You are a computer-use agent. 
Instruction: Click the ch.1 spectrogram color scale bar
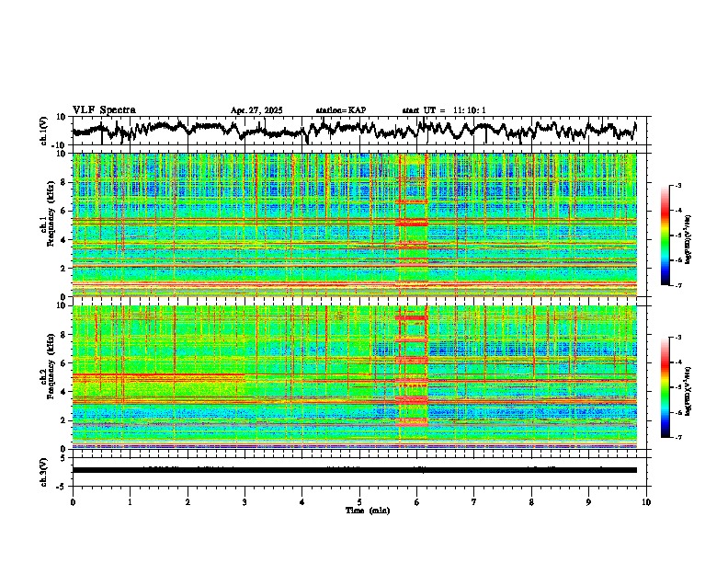pos(665,236)
